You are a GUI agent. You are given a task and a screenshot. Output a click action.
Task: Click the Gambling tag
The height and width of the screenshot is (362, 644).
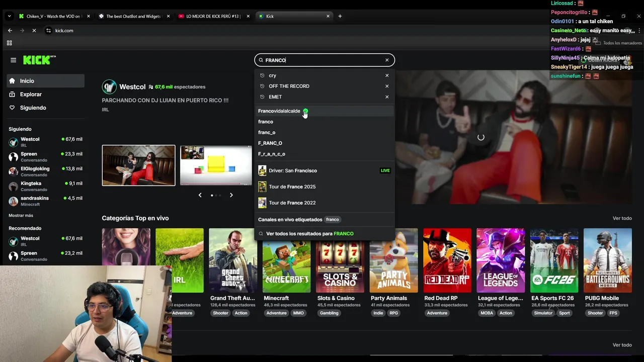[329, 313]
